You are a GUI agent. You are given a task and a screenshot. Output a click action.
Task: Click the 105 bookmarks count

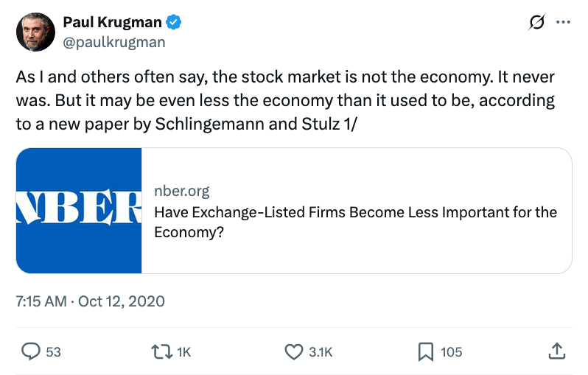pyautogui.click(x=451, y=352)
